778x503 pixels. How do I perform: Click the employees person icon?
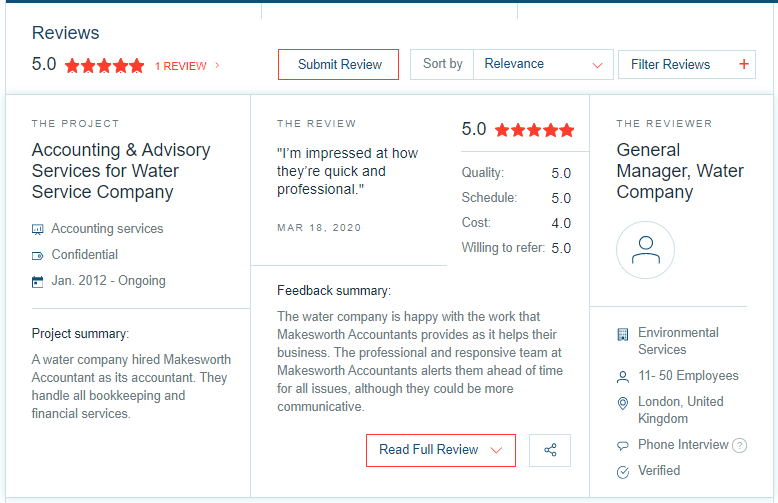coord(623,377)
